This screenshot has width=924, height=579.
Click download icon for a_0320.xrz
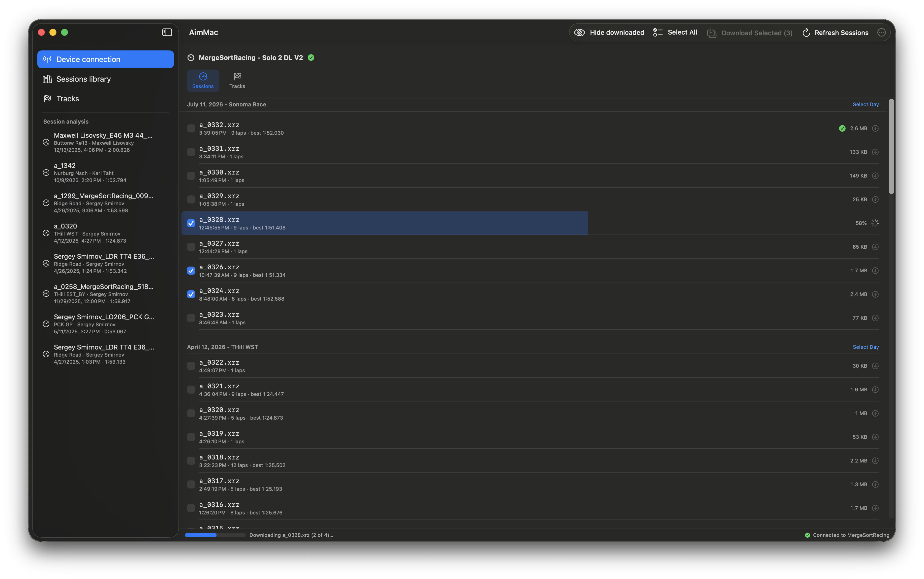point(875,414)
